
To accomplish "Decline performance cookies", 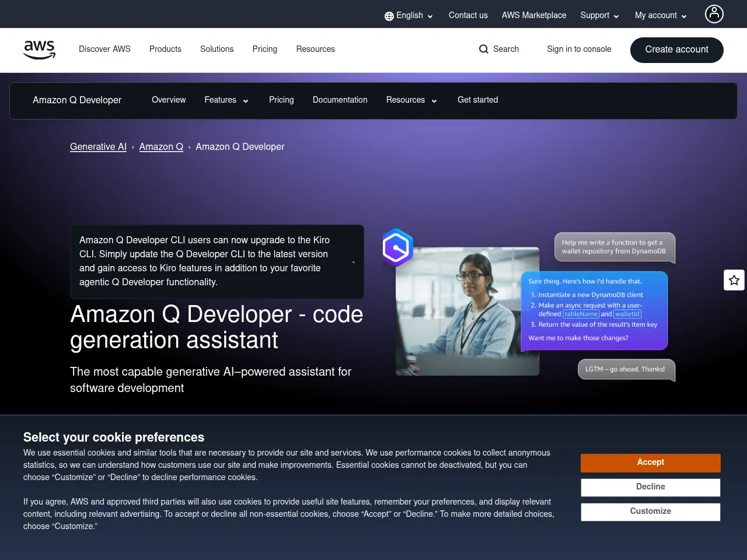I will pyautogui.click(x=650, y=487).
